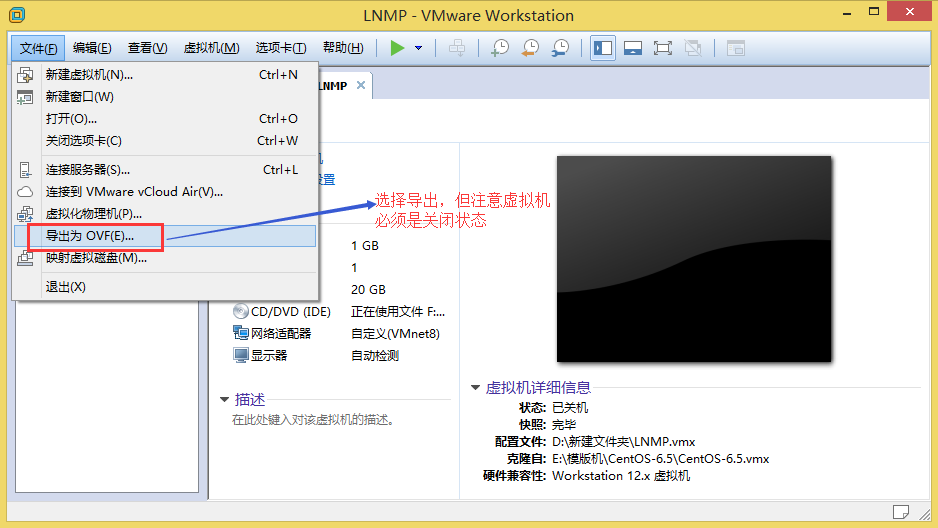Click the CD/DVD (IDE) label text
This screenshot has width=938, height=528.
291,312
